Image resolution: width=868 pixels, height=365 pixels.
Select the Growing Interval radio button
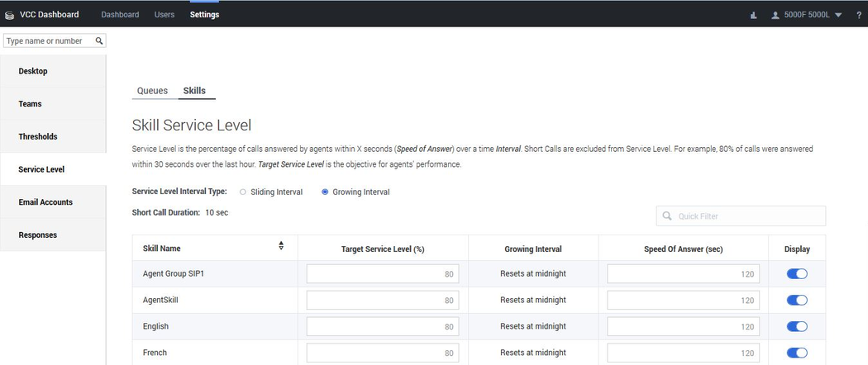[x=325, y=192]
